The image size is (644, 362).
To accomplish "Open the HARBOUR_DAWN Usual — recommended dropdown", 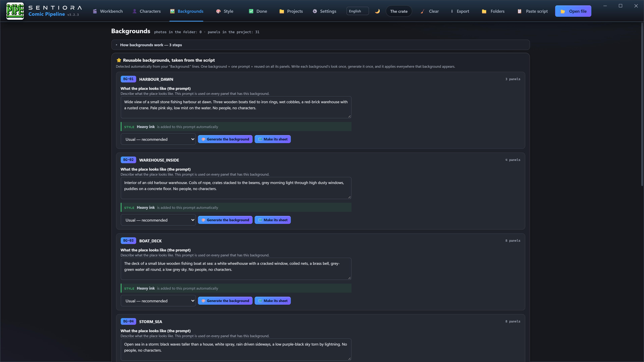I will pos(158,139).
